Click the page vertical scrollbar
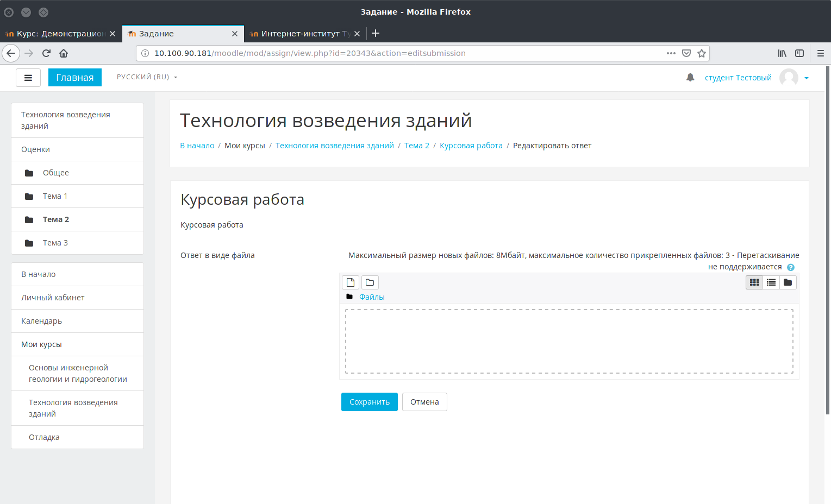The height and width of the screenshot is (504, 831). 828,240
